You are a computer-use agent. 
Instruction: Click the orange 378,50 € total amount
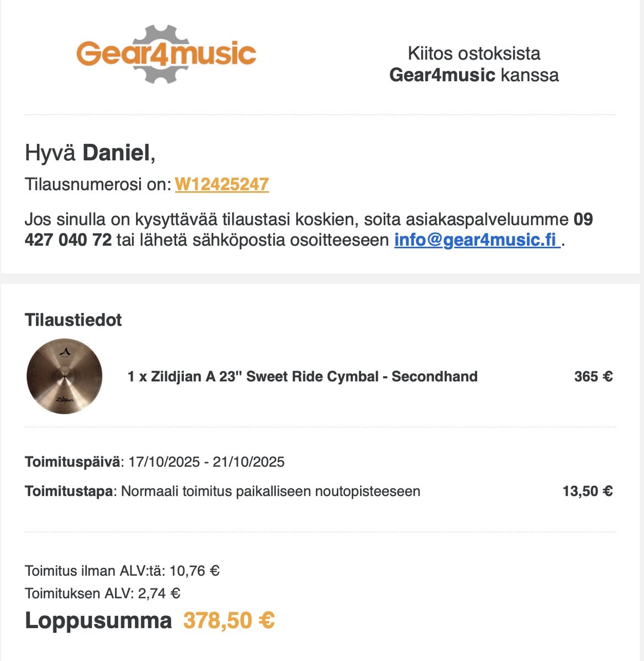coord(228,621)
